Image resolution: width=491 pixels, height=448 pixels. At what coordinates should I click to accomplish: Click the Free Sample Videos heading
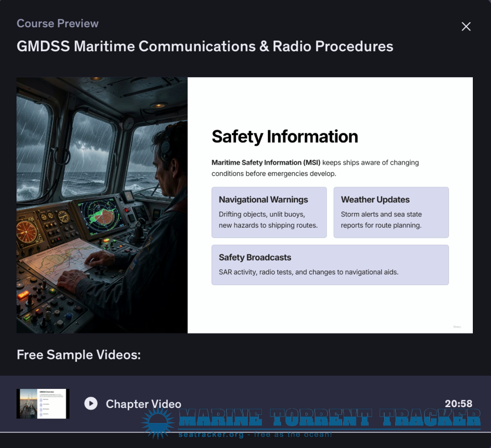click(x=79, y=355)
